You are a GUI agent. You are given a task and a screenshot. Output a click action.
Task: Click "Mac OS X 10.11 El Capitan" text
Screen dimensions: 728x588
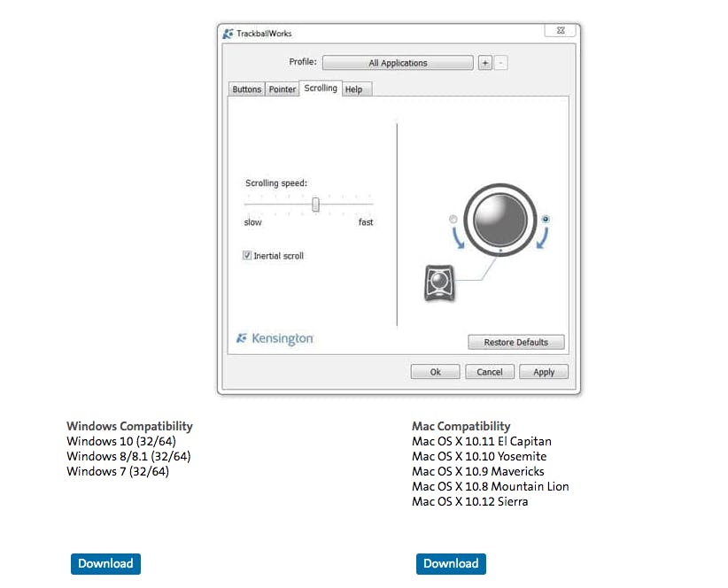482,441
